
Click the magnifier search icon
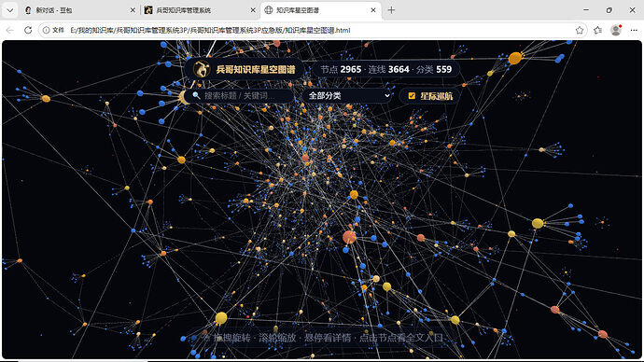click(x=196, y=95)
